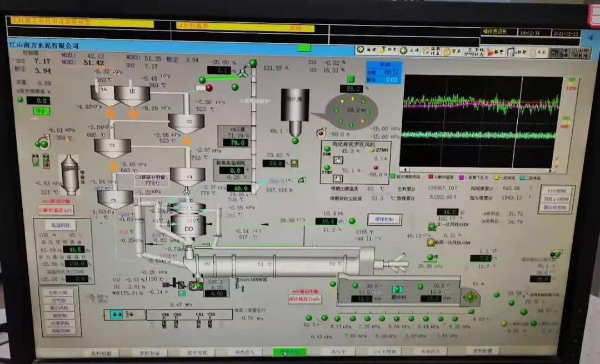
Task: Switch to the green highlighted bottom navigation tab
Action: click(x=289, y=352)
